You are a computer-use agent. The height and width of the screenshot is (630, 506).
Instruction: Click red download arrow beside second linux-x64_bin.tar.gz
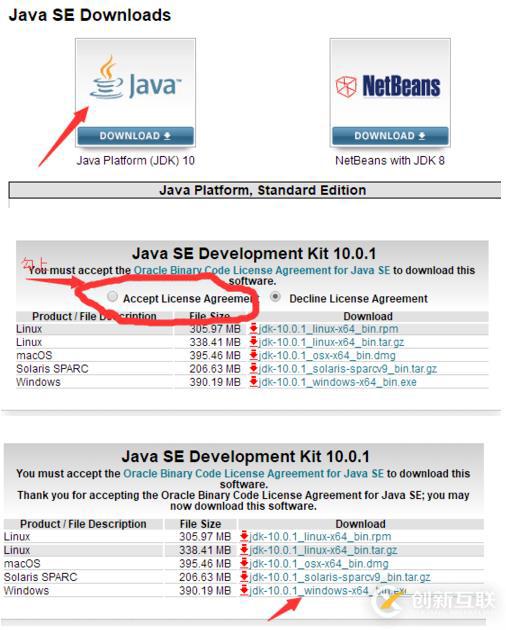[244, 550]
